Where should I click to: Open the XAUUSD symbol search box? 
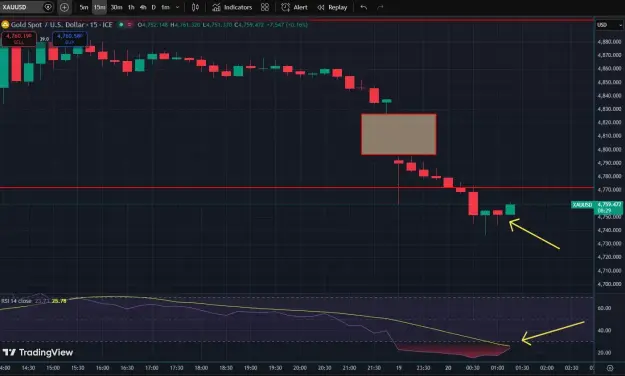26,7
